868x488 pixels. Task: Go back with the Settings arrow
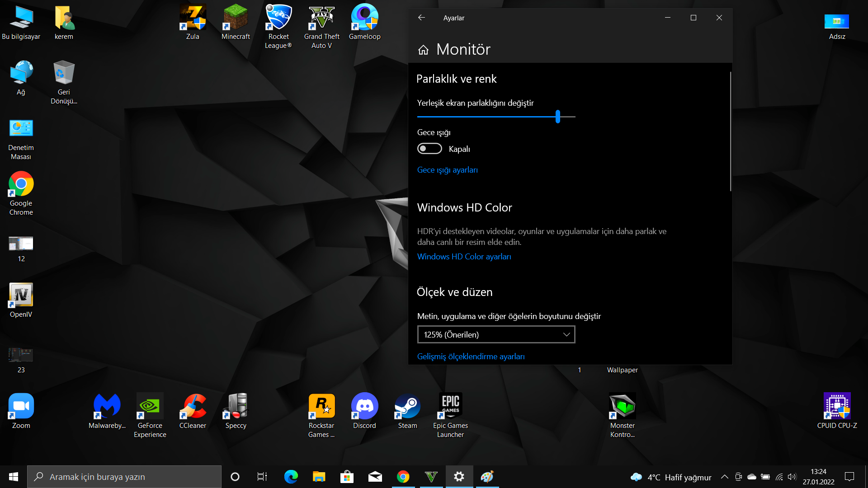pyautogui.click(x=421, y=18)
